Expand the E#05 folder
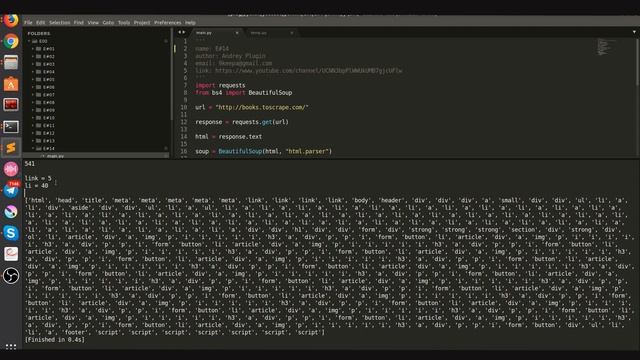640x360 pixels. pos(33,80)
